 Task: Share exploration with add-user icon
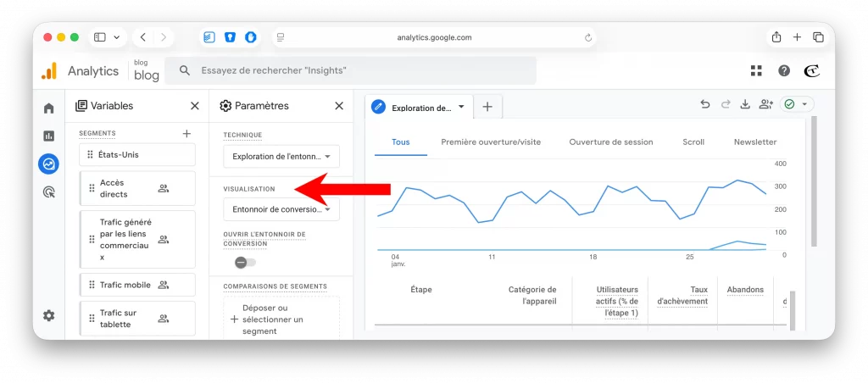point(766,104)
